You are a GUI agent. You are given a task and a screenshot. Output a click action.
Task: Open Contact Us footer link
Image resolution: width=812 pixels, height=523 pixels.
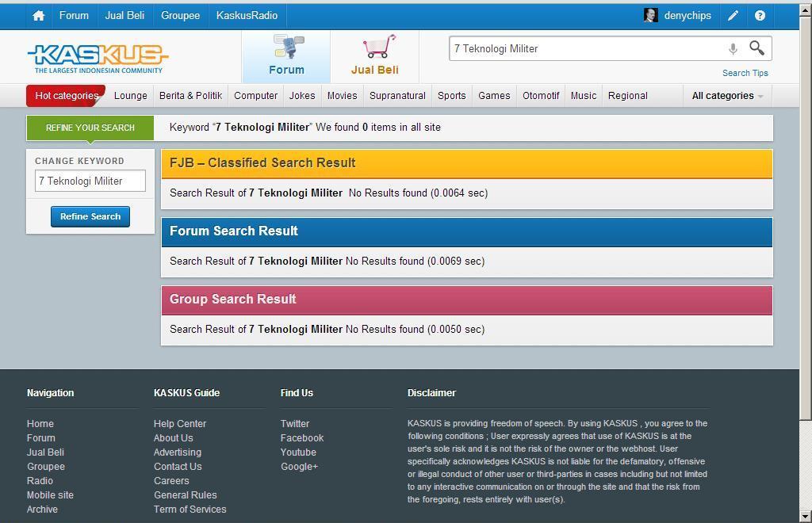[178, 467]
